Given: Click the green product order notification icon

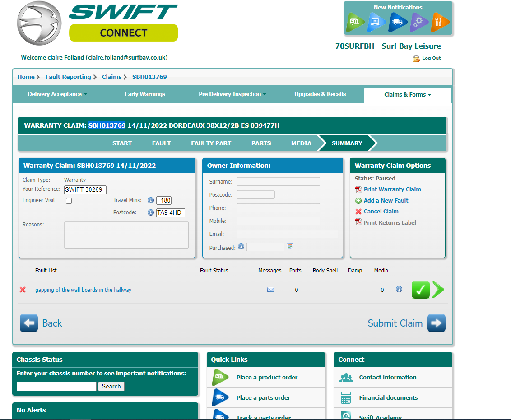Looking at the screenshot, I should (356, 22).
